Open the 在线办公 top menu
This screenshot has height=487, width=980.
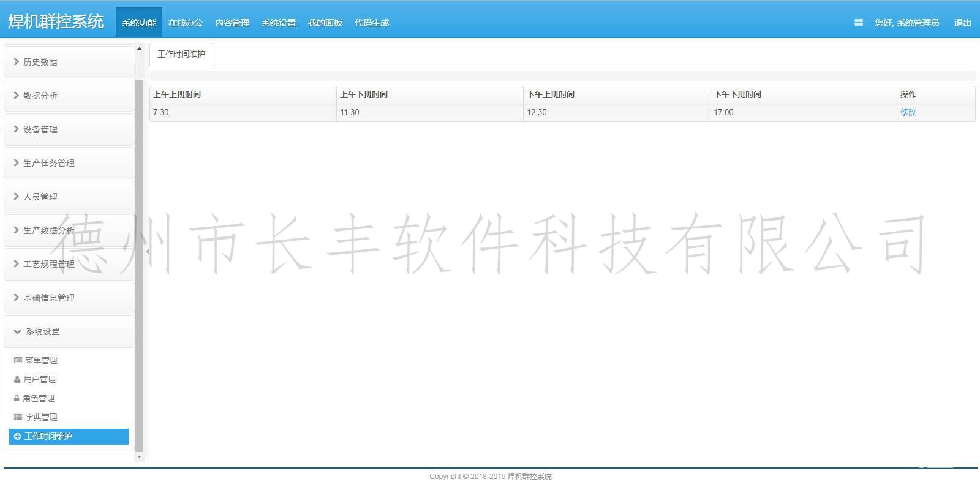[x=186, y=23]
